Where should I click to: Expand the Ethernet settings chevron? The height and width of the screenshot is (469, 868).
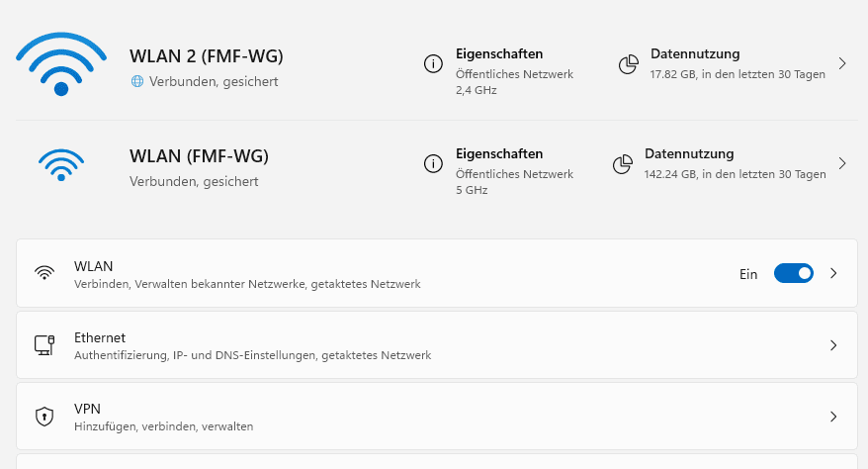(x=833, y=345)
